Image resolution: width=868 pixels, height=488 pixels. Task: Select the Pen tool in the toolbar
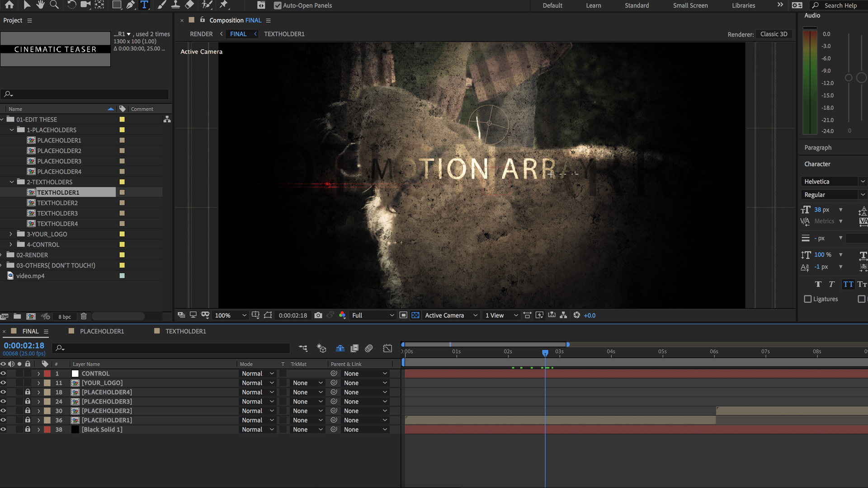click(131, 5)
